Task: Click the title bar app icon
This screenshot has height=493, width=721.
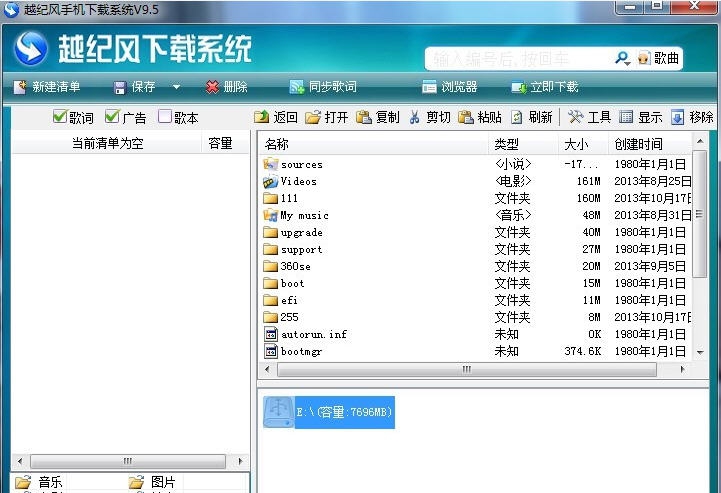Action: point(11,9)
